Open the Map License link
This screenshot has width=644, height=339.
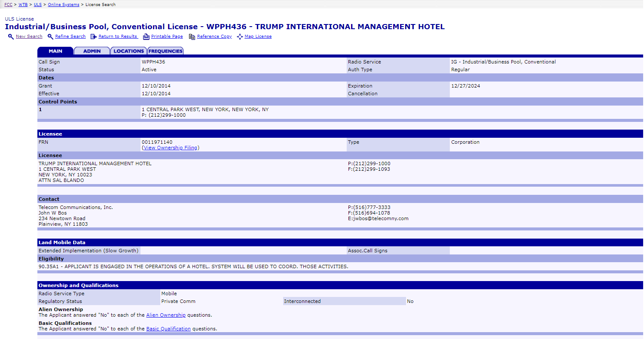click(258, 36)
